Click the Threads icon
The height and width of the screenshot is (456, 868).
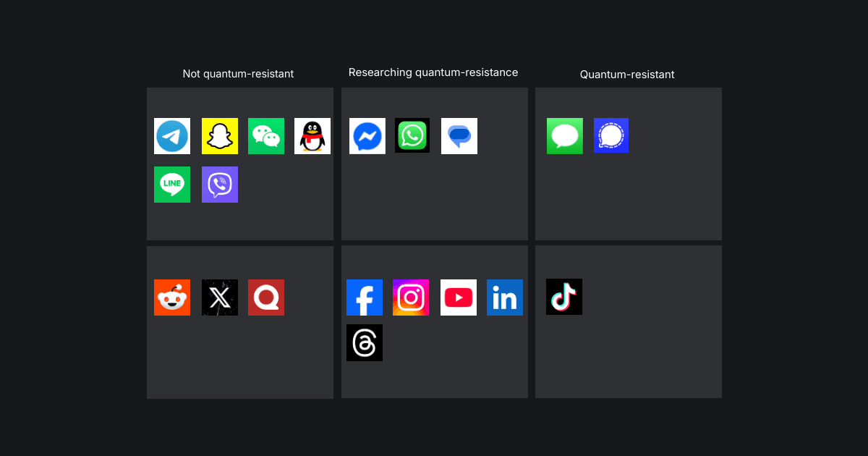[365, 342]
